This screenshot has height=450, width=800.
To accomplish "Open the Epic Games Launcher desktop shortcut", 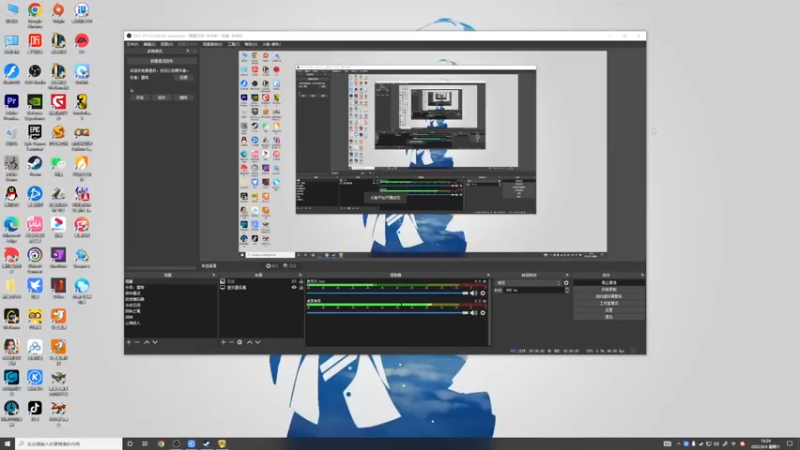I will click(35, 138).
